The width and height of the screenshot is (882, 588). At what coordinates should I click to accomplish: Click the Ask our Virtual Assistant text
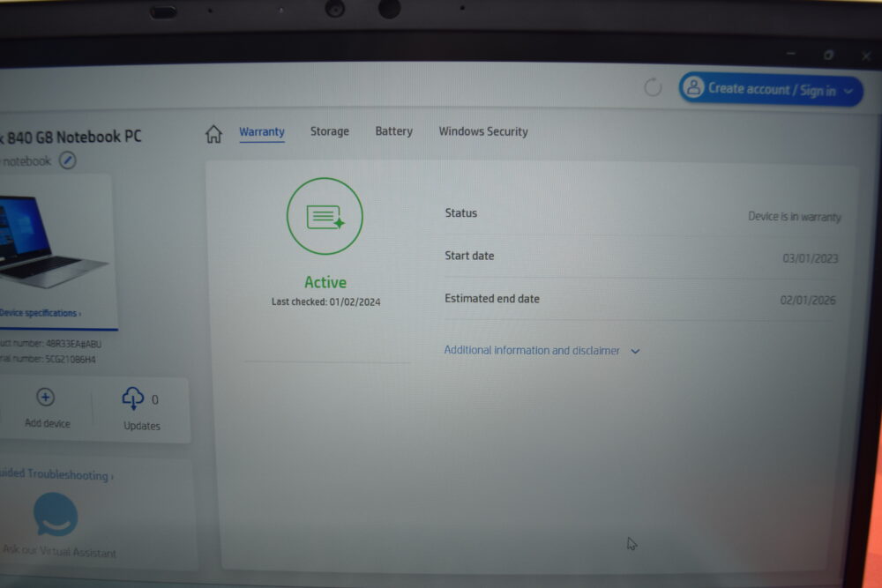pos(60,551)
